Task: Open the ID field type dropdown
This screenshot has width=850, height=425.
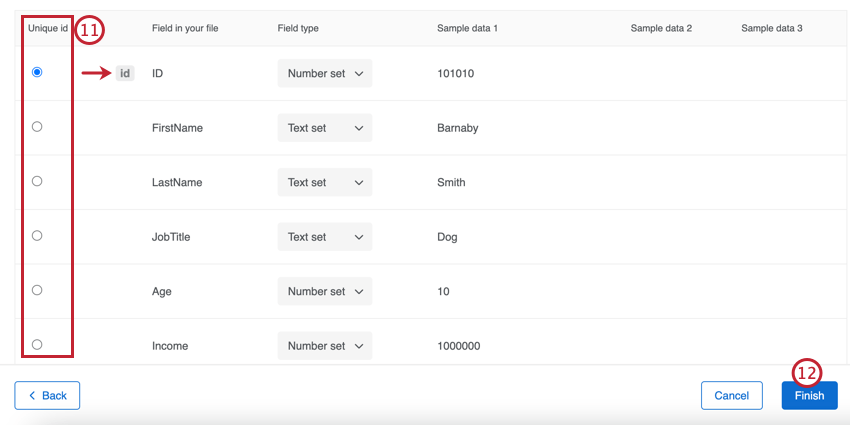Action: (325, 73)
